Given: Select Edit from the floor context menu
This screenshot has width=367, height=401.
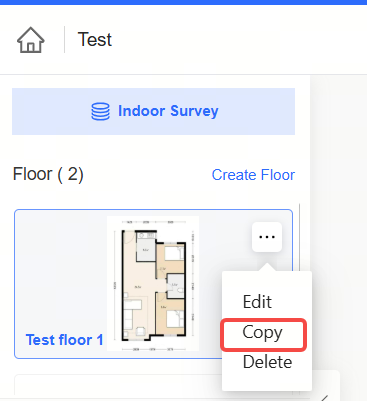Looking at the screenshot, I should tap(257, 302).
